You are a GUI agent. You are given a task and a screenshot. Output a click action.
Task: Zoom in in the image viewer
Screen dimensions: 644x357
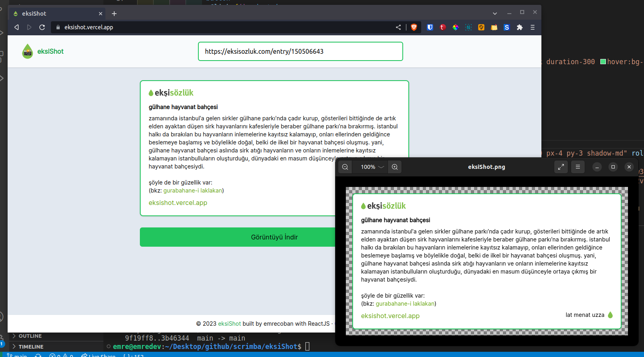click(395, 167)
